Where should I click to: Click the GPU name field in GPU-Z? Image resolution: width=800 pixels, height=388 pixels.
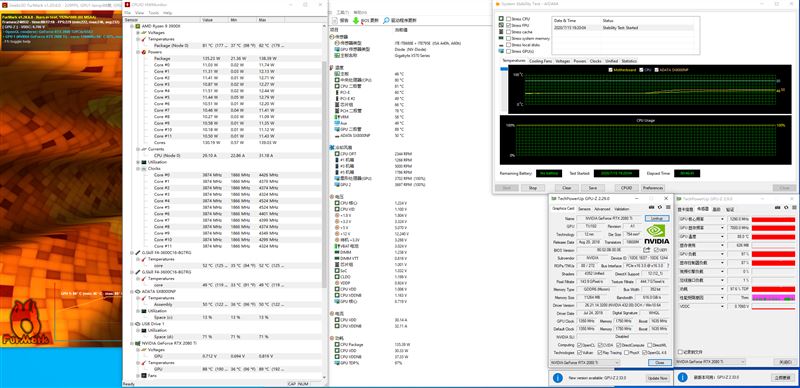tap(609, 219)
